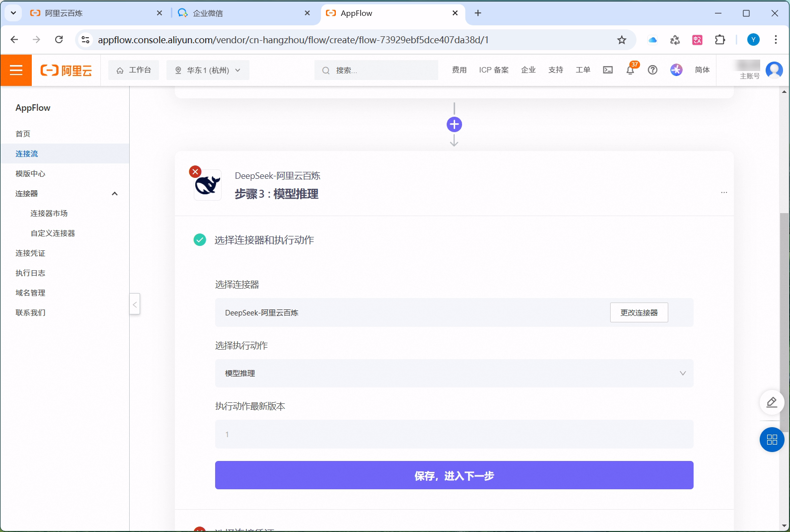Open the 费用 header link
790x532 pixels.
[x=459, y=70]
